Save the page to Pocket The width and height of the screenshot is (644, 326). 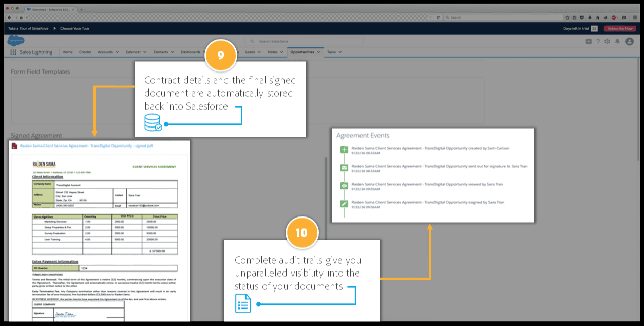pos(582,17)
